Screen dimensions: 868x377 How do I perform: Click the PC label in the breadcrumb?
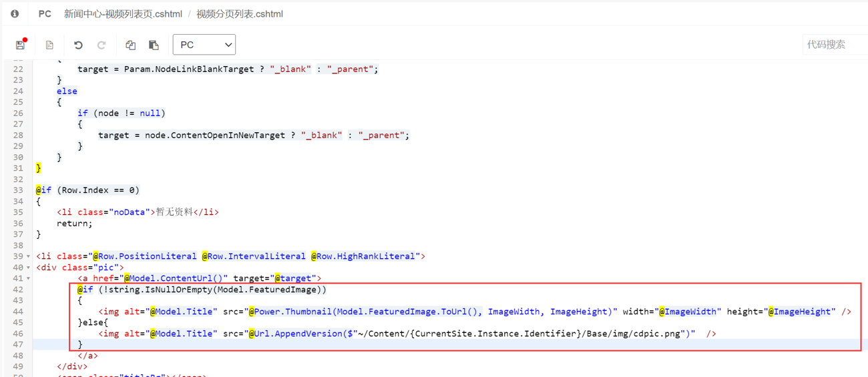45,13
